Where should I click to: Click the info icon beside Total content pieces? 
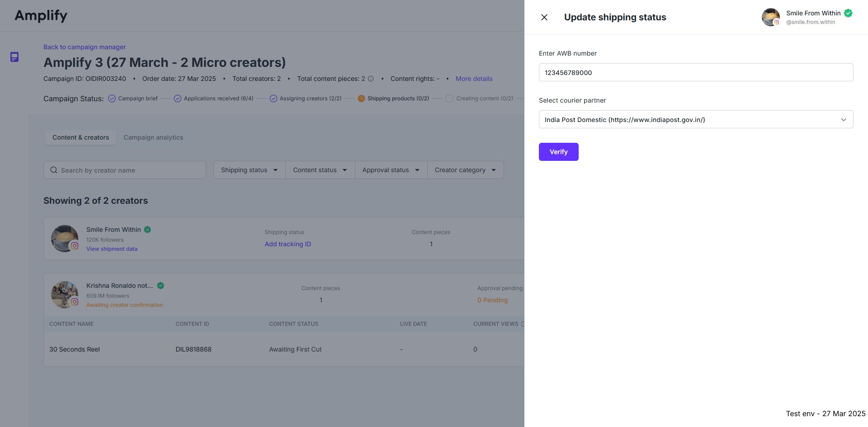tap(371, 79)
